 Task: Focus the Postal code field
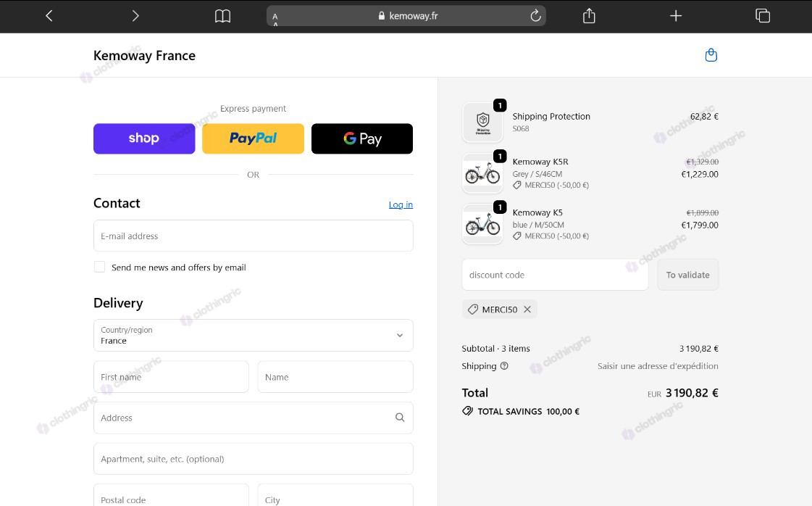[172, 496]
